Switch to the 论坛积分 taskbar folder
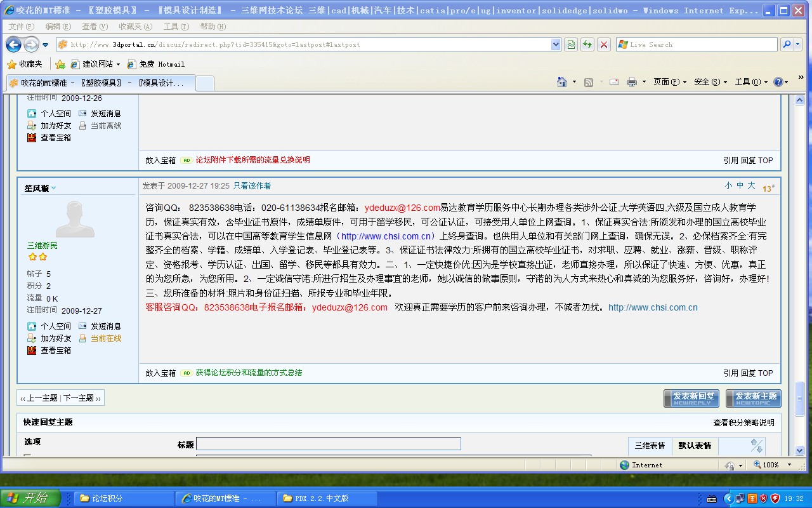Viewport: 812px width, 508px height. coord(124,498)
